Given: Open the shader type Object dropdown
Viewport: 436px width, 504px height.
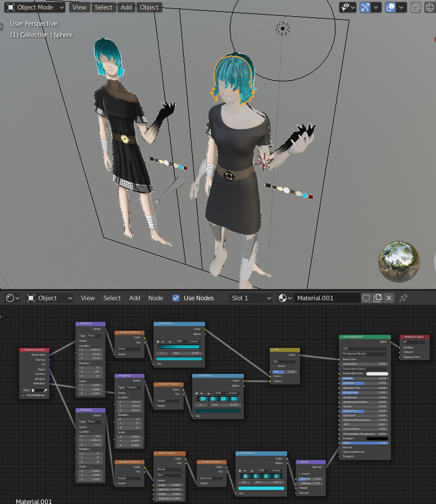Looking at the screenshot, I should pyautogui.click(x=49, y=298).
